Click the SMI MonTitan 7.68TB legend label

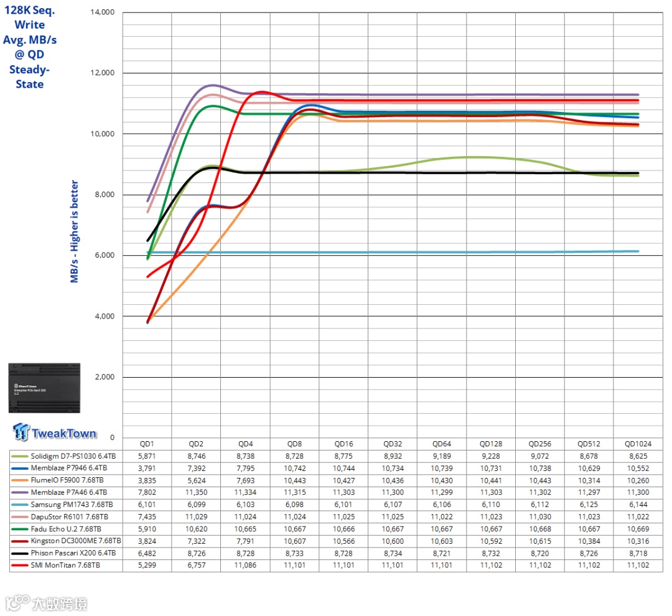65,566
